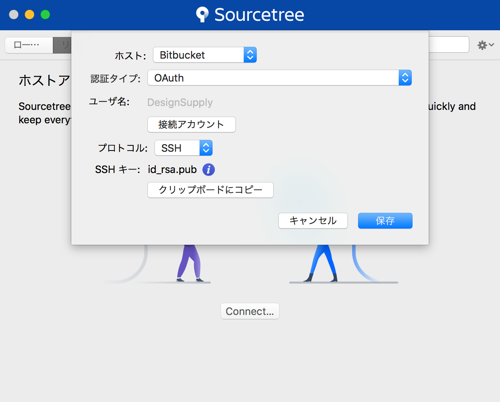Click the blue 保存 button
This screenshot has width=500, height=402.
[x=385, y=221]
